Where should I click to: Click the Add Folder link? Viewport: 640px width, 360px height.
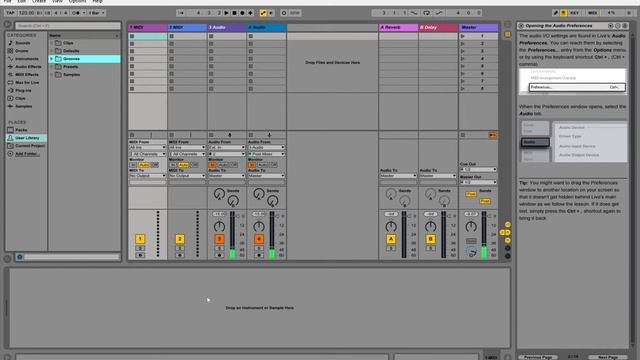[x=27, y=154]
